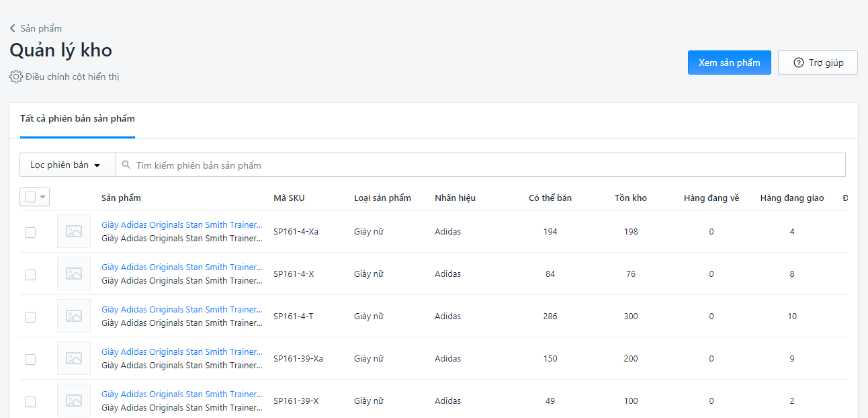
Task: Open the Lọc phiên bản filter dropdown
Action: pos(68,165)
